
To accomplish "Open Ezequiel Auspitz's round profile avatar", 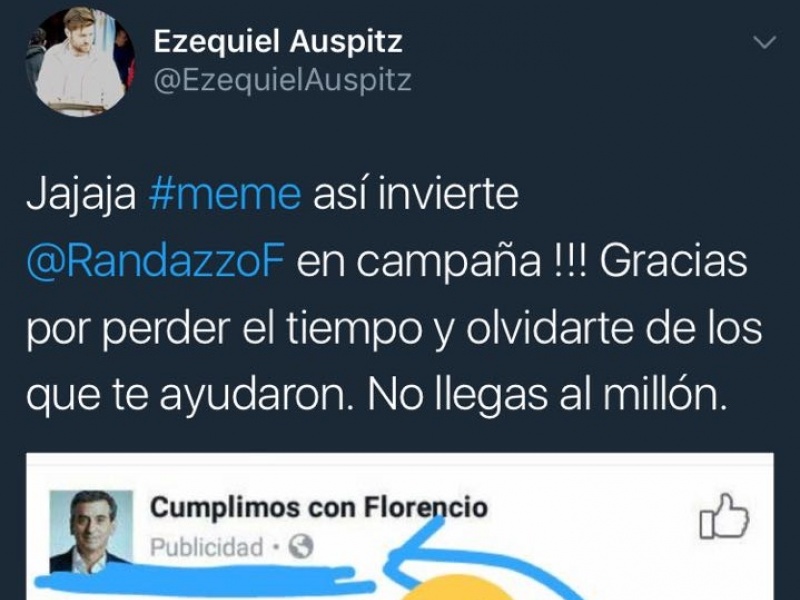I will click(x=80, y=62).
